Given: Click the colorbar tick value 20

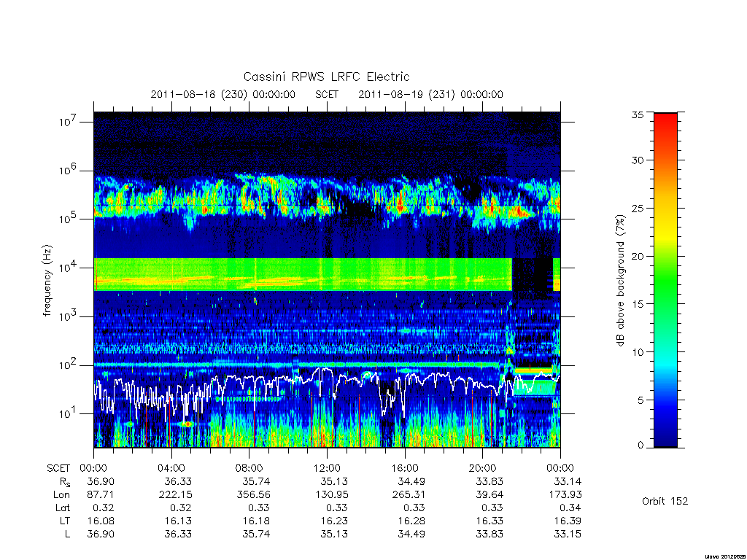Looking at the screenshot, I should pos(638,256).
